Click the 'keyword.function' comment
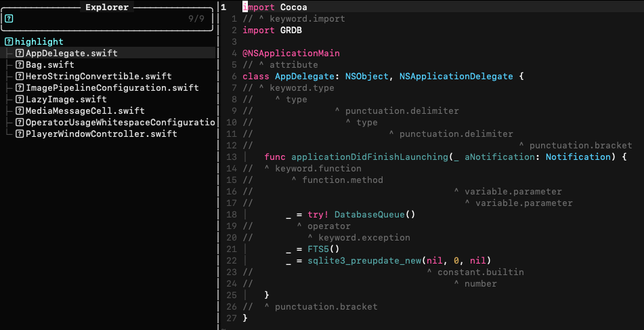This screenshot has width=644, height=330. point(318,169)
